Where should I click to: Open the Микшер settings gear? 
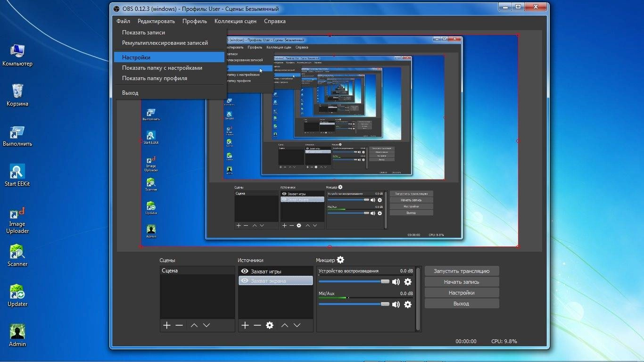point(340,260)
